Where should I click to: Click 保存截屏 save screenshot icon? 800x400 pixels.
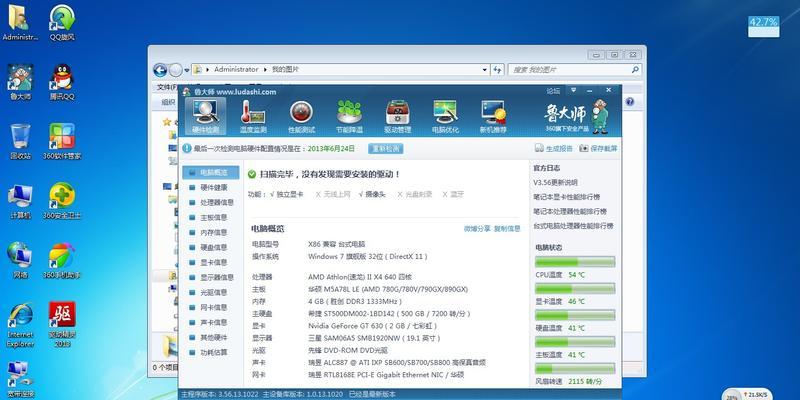coord(598,148)
